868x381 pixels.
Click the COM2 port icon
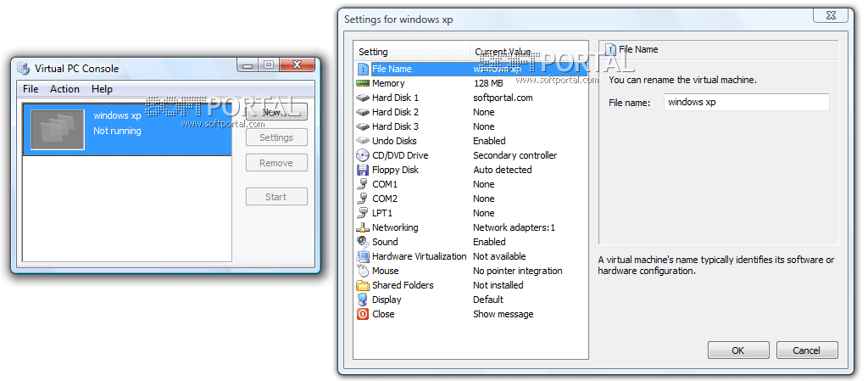(363, 199)
